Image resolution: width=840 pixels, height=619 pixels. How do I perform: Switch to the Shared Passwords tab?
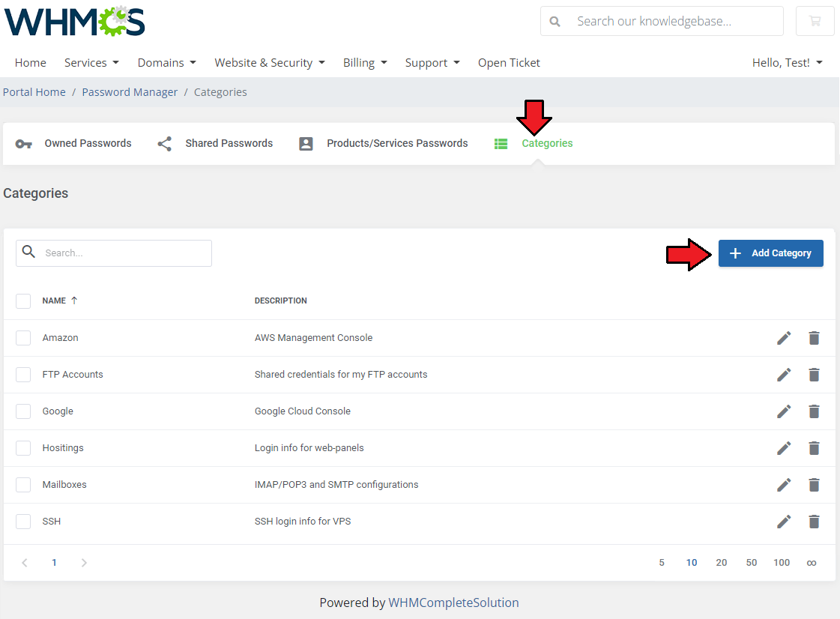[215, 144]
